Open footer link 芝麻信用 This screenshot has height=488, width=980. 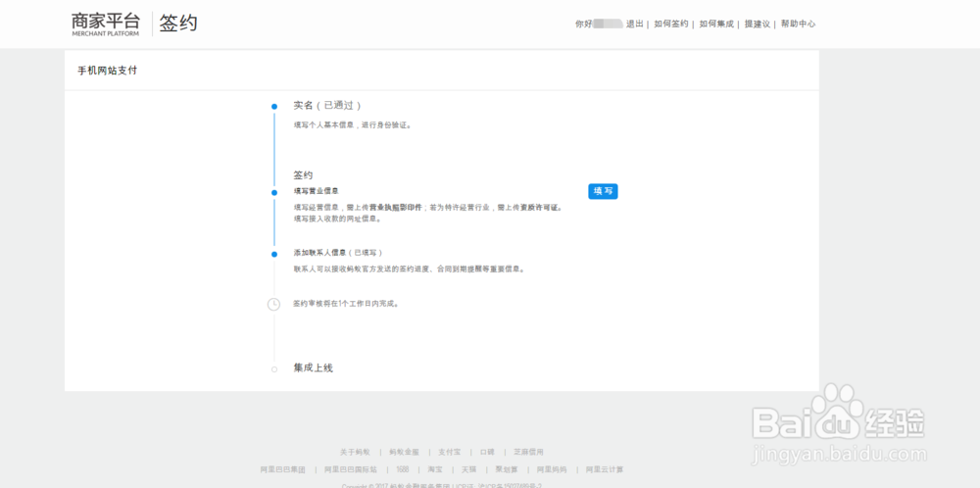click(x=529, y=452)
